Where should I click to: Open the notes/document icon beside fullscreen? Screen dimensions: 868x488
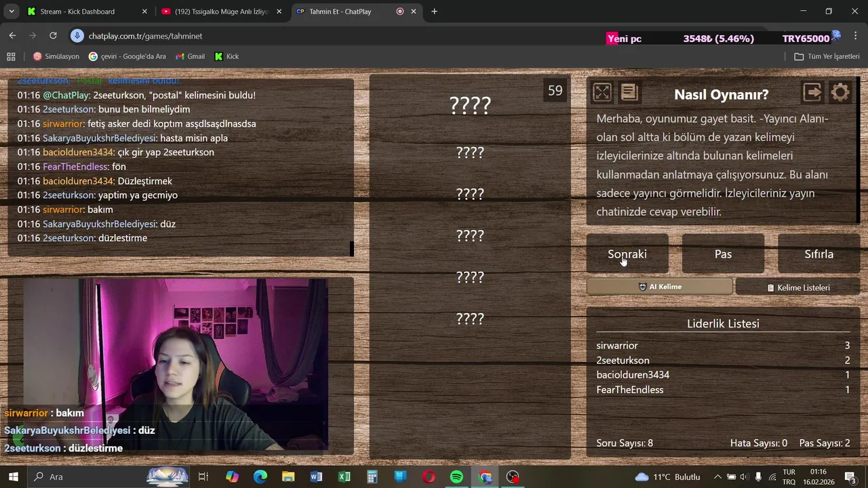(x=629, y=92)
